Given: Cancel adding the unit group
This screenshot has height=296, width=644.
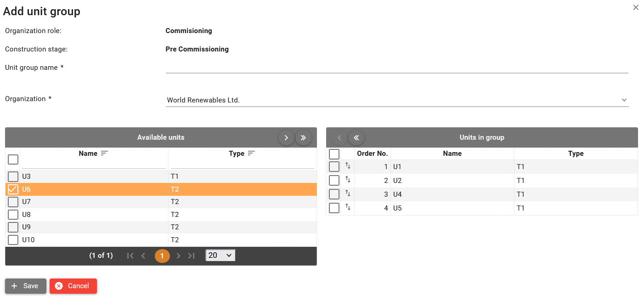Looking at the screenshot, I should (x=73, y=286).
